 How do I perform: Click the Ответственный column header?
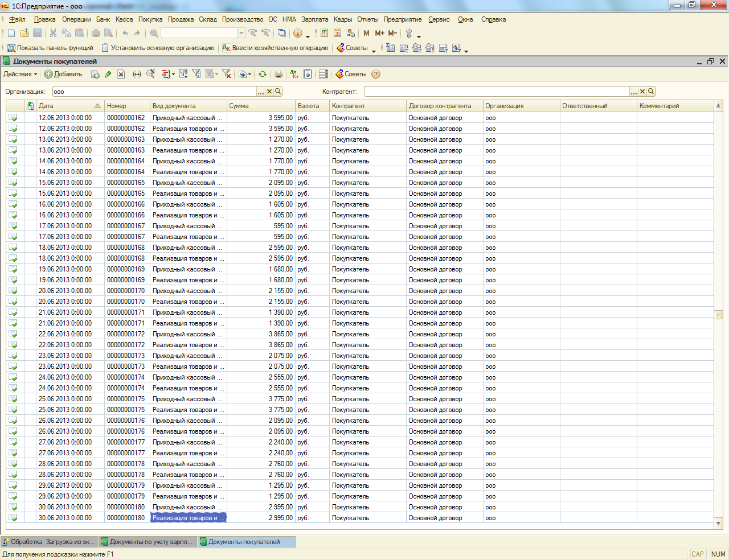pos(598,106)
